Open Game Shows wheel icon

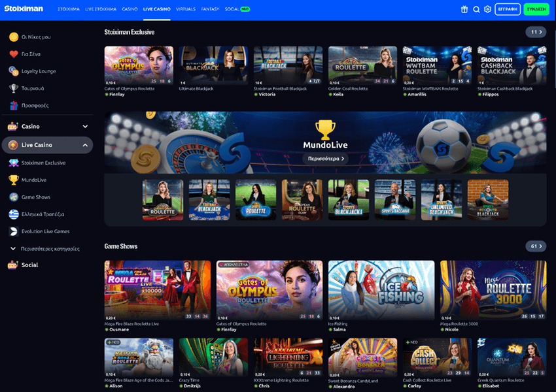click(x=14, y=197)
